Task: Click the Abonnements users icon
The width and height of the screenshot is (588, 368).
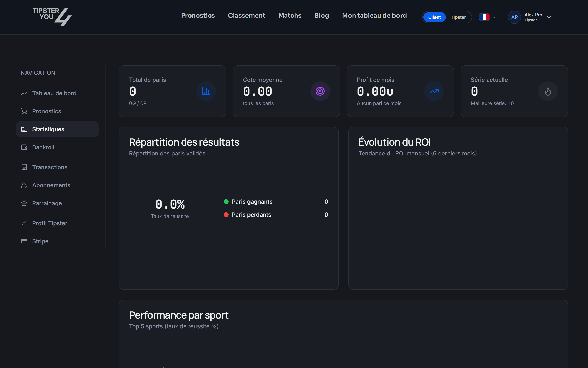Action: coord(24,185)
